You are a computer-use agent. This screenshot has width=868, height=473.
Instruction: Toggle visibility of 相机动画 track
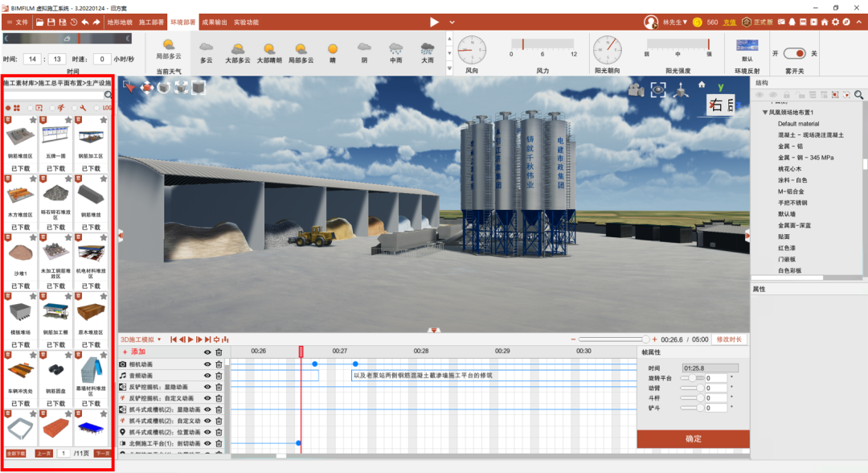(207, 364)
